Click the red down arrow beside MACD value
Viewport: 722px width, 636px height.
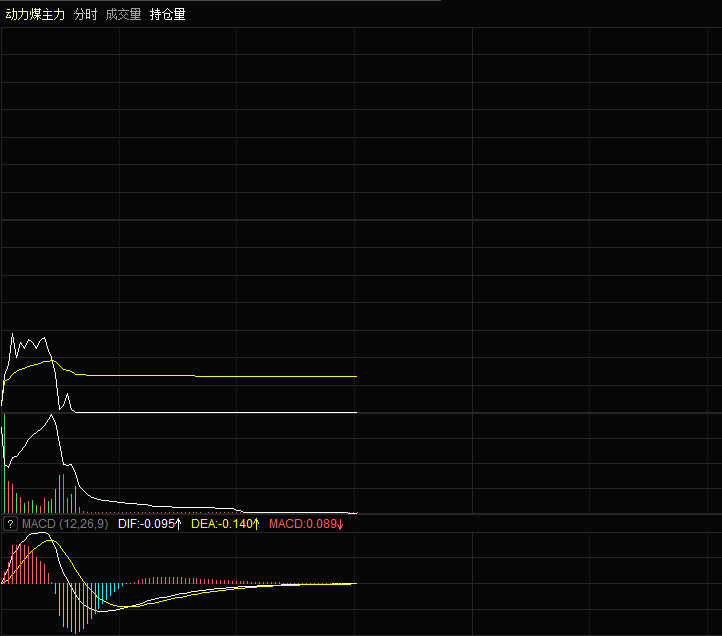[341, 524]
